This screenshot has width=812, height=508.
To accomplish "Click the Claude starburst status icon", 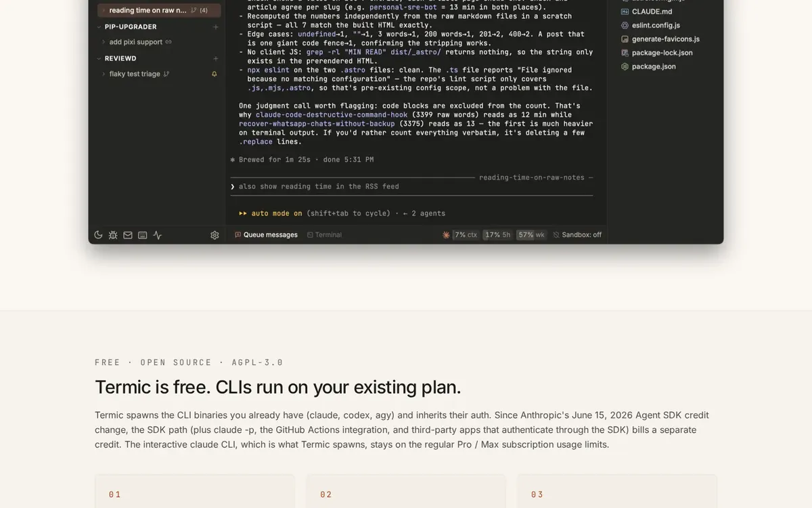I will tap(446, 235).
